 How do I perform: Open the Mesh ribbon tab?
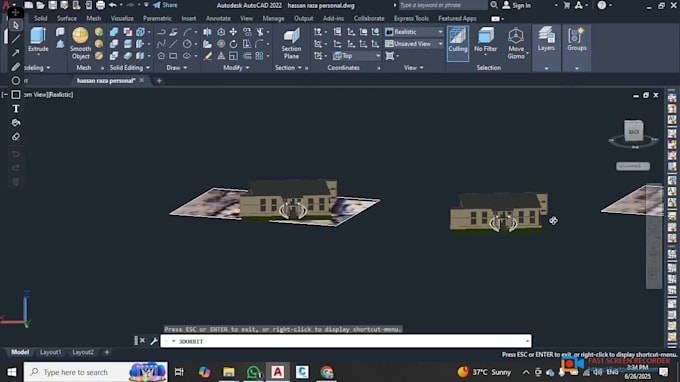point(94,19)
